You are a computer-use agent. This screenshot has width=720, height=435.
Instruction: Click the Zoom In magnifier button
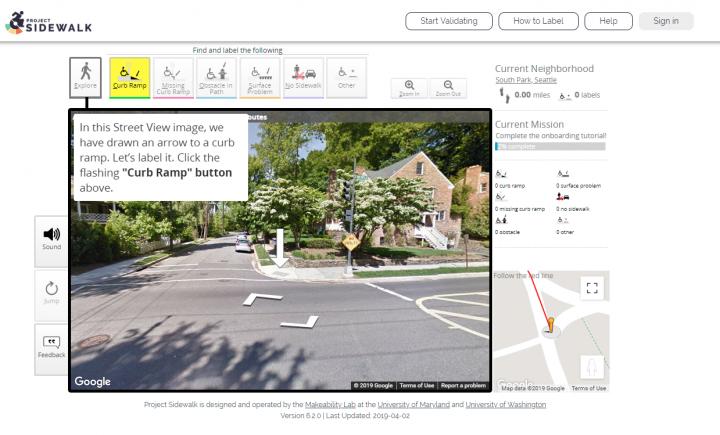click(x=409, y=88)
